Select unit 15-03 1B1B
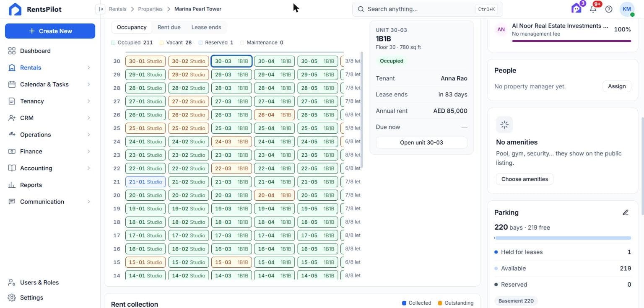The height and width of the screenshot is (308, 644). click(x=231, y=262)
